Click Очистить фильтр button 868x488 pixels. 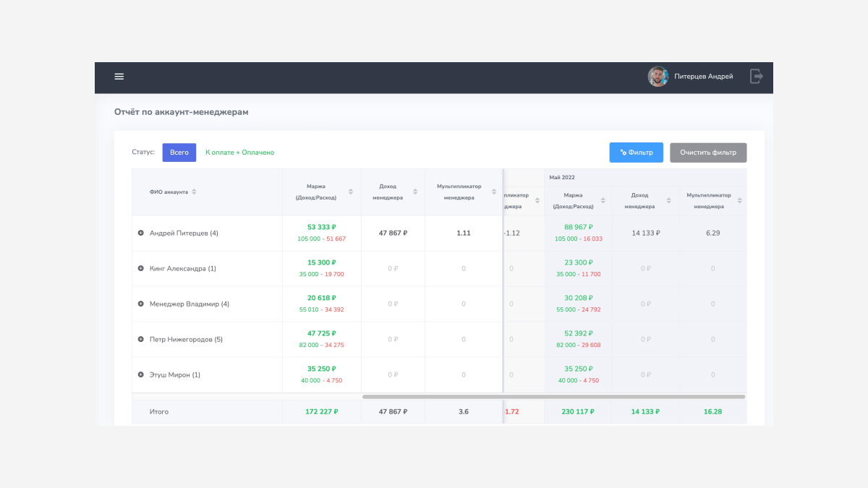(x=707, y=153)
